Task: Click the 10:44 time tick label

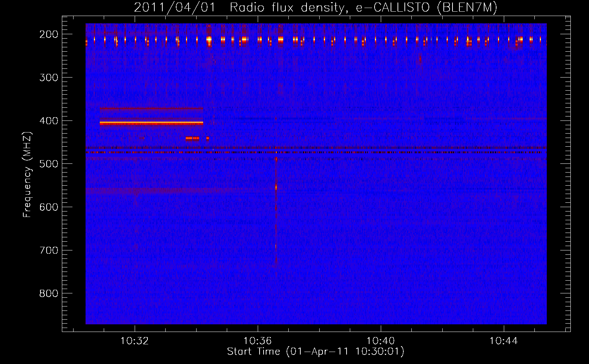Action: [x=504, y=341]
